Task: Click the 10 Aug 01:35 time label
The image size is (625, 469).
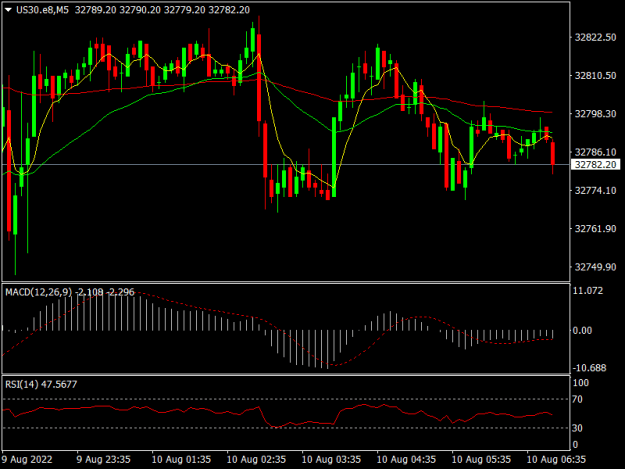Action: 181,459
